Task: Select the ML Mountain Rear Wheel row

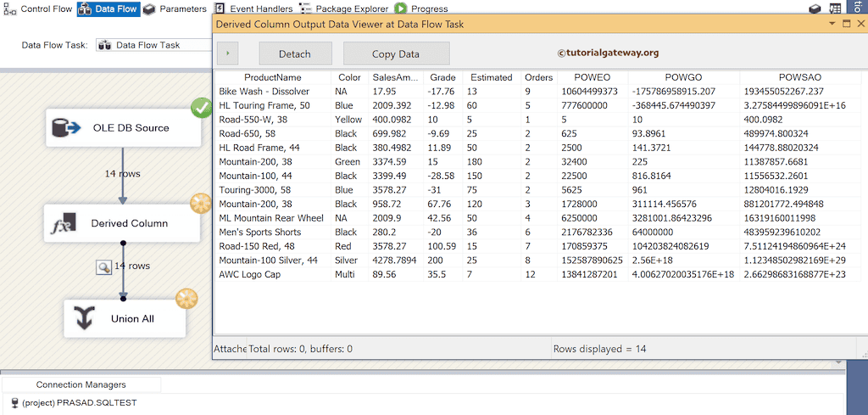Action: tap(537, 218)
